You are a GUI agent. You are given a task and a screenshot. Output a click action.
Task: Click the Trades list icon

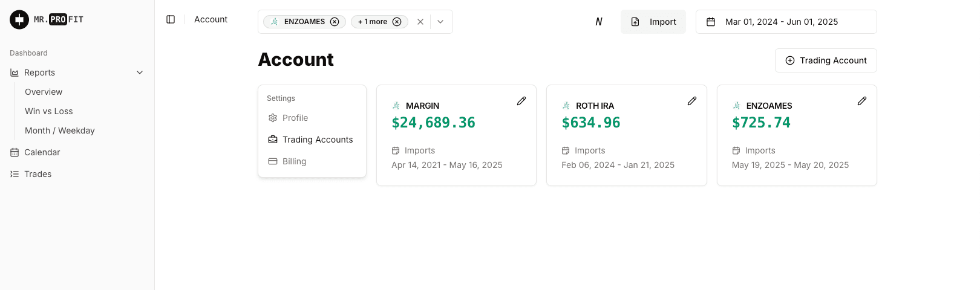click(15, 174)
